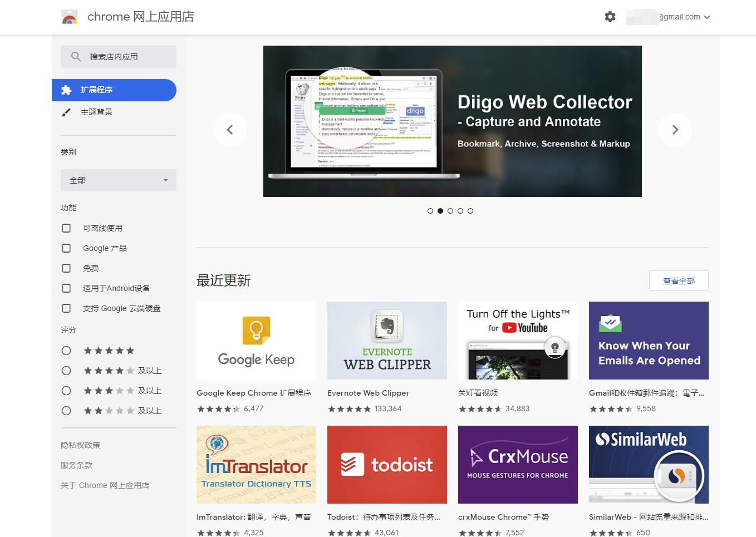
Task: Expand the Gmail account dropdown
Action: pyautogui.click(x=707, y=17)
